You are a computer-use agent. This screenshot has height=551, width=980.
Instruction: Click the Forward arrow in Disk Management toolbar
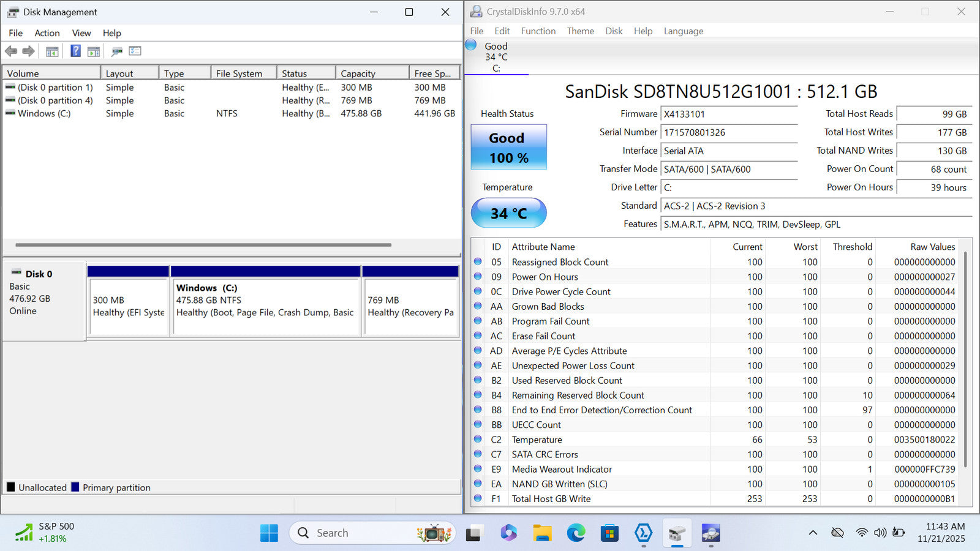[x=28, y=51]
